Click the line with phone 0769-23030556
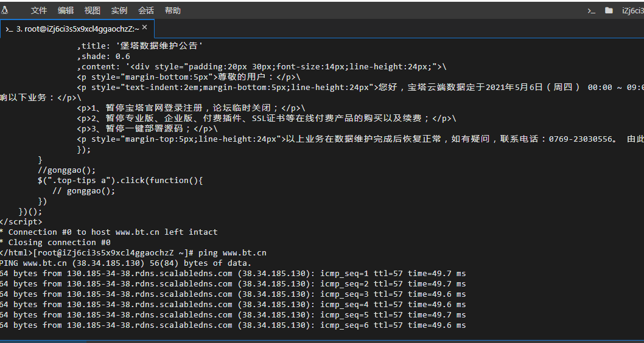 pyautogui.click(x=360, y=139)
